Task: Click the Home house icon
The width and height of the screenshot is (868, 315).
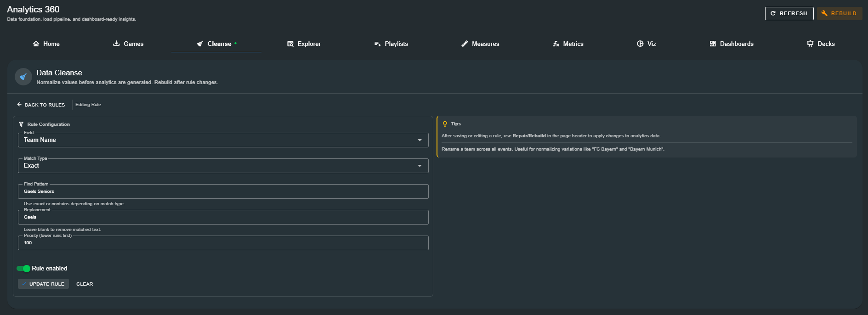Action: point(36,44)
